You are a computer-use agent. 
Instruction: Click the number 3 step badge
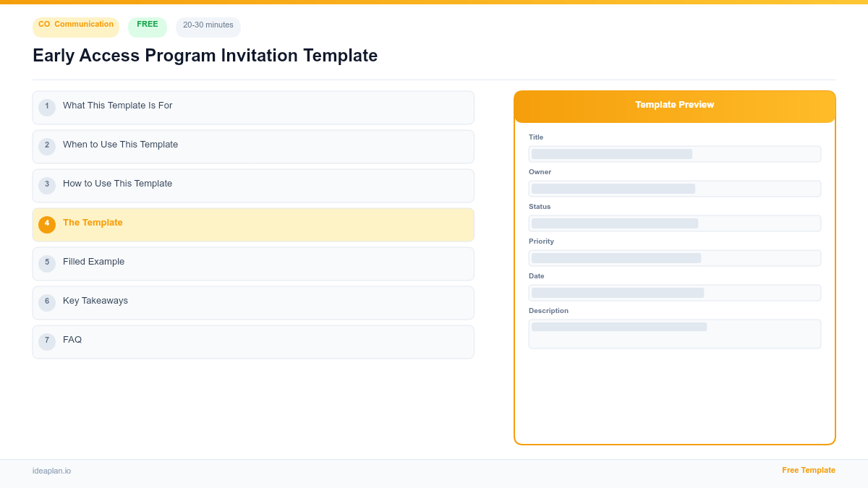pos(47,185)
